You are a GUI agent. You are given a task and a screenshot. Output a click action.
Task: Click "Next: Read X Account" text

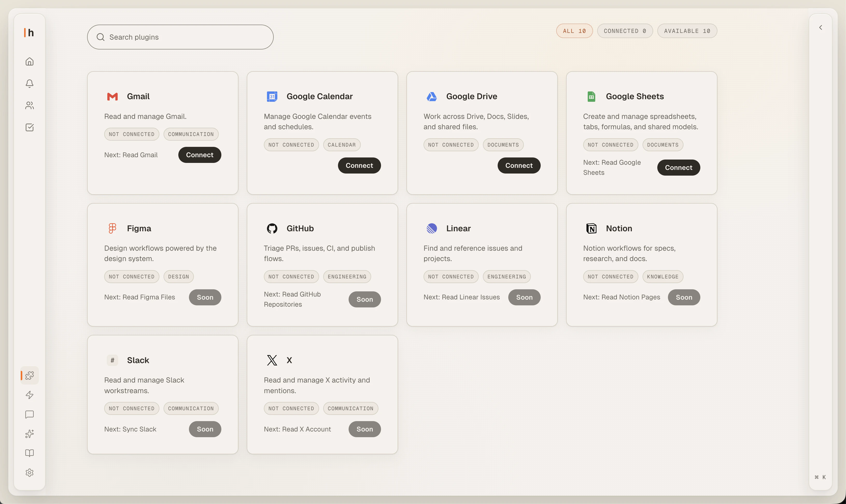coord(297,429)
